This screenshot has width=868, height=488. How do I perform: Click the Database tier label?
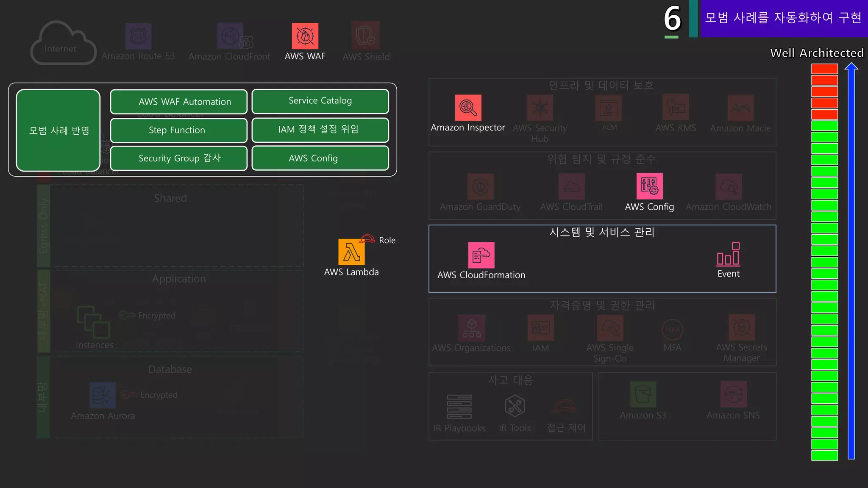[170, 369]
